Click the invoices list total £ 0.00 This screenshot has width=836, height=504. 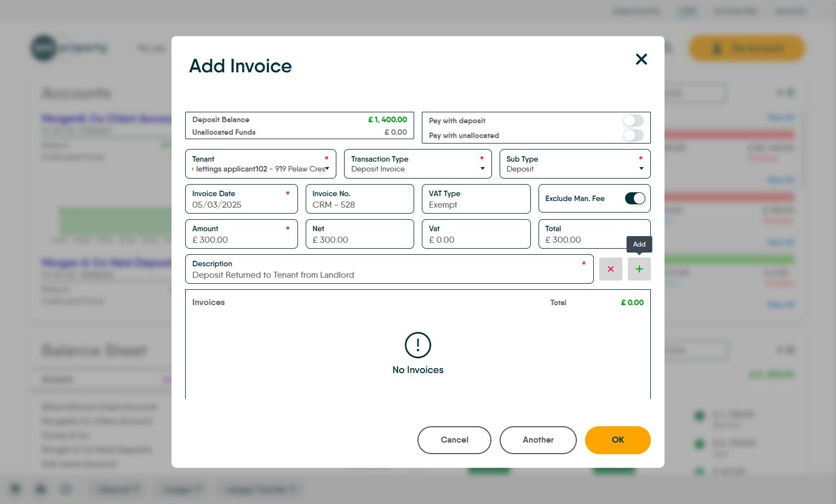click(632, 302)
